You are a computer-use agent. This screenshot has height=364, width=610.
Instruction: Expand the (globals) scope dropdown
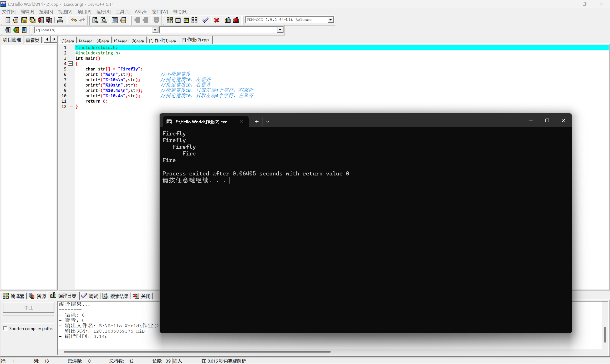tap(155, 30)
